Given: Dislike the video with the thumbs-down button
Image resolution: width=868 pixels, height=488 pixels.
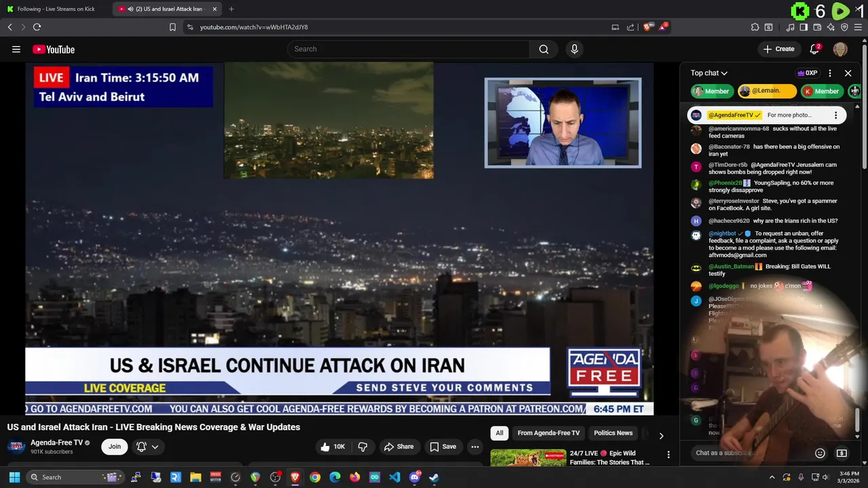Looking at the screenshot, I should (x=363, y=447).
